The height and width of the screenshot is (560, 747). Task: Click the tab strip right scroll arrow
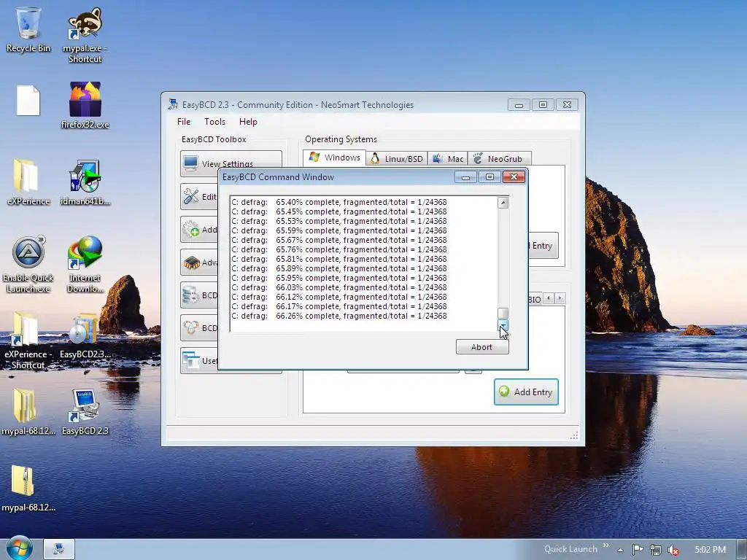(560, 298)
